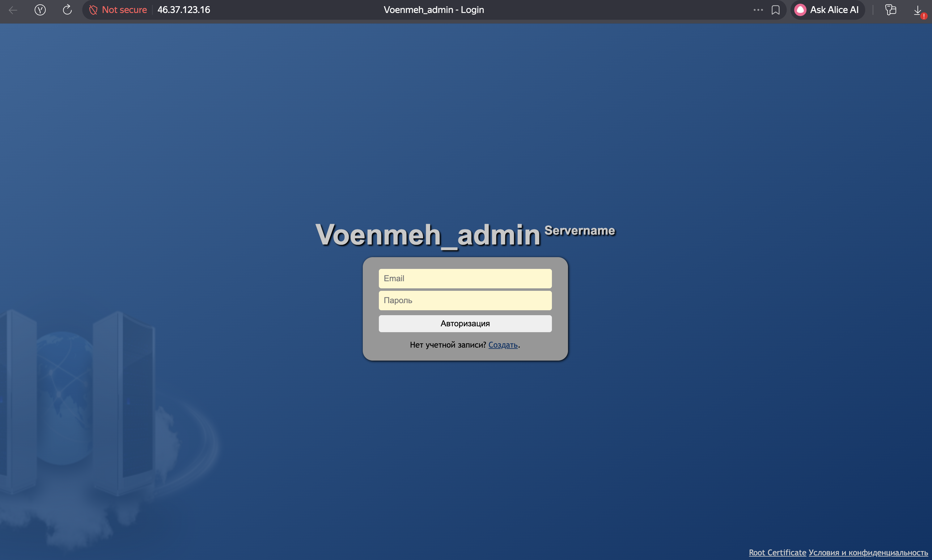Open the Yandex home icon
Viewport: 932px width, 560px height.
(40, 10)
